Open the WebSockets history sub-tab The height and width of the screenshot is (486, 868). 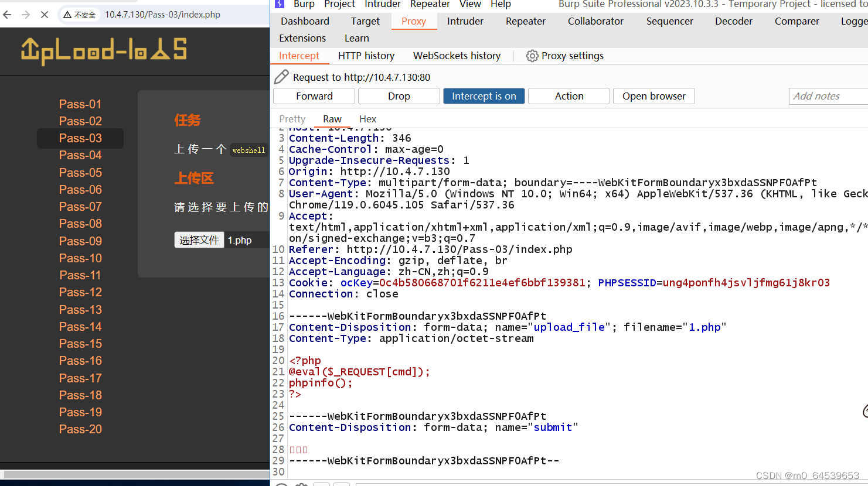pyautogui.click(x=457, y=56)
